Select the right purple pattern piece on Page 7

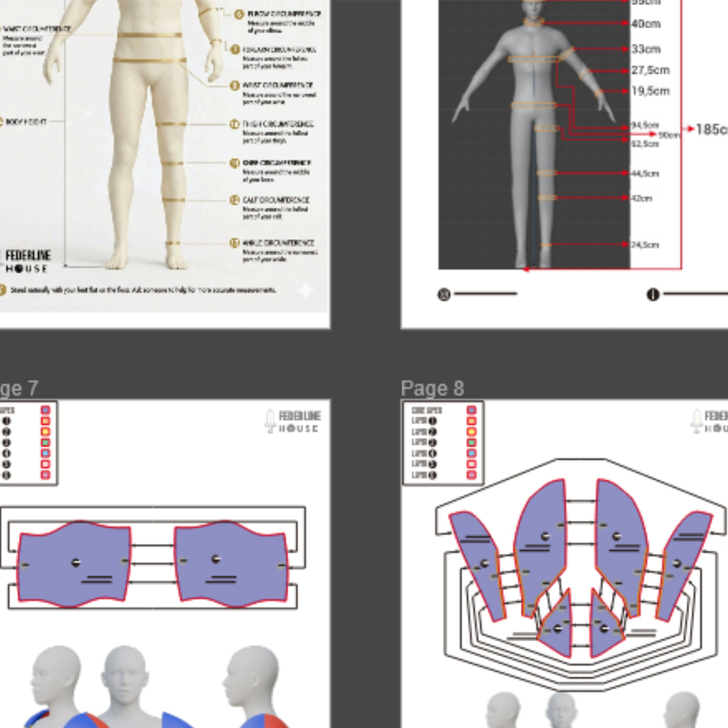click(x=232, y=564)
